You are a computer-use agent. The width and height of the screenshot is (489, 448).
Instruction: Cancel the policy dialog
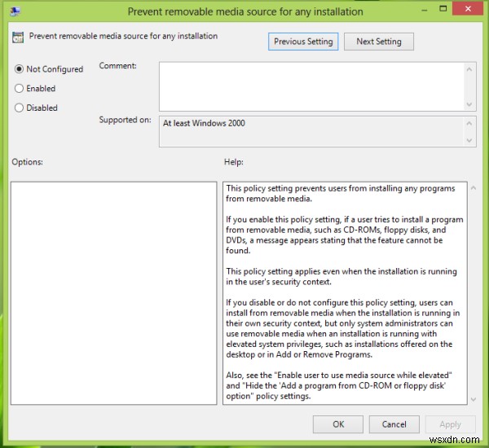pyautogui.click(x=394, y=424)
